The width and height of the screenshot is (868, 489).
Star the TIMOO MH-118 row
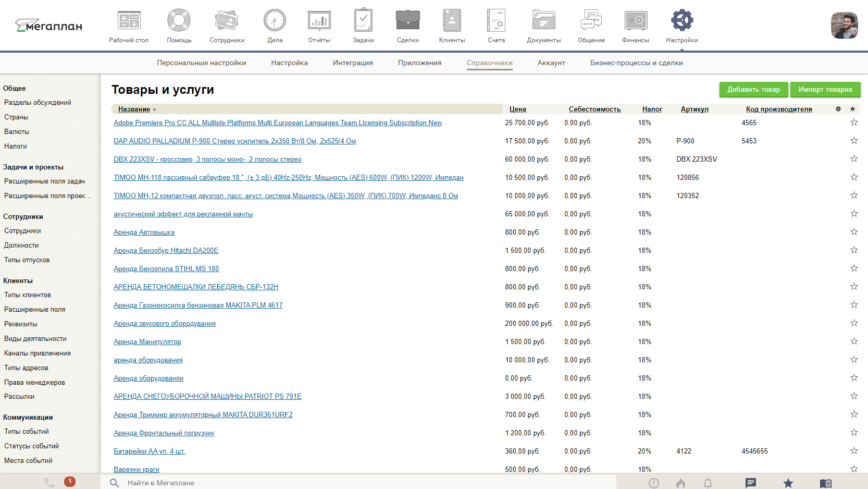coord(854,177)
